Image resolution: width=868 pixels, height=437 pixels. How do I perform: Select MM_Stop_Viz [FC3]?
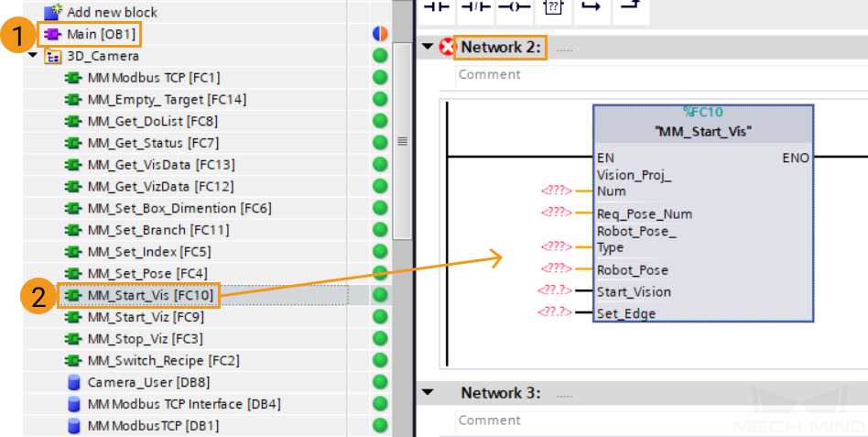click(x=146, y=339)
